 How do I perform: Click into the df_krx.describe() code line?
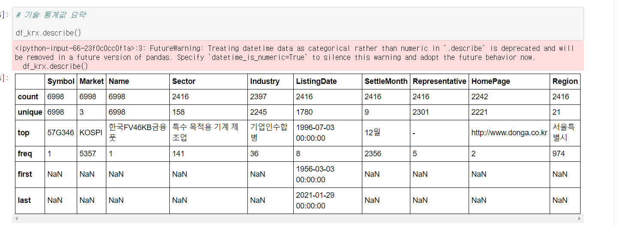point(48,33)
